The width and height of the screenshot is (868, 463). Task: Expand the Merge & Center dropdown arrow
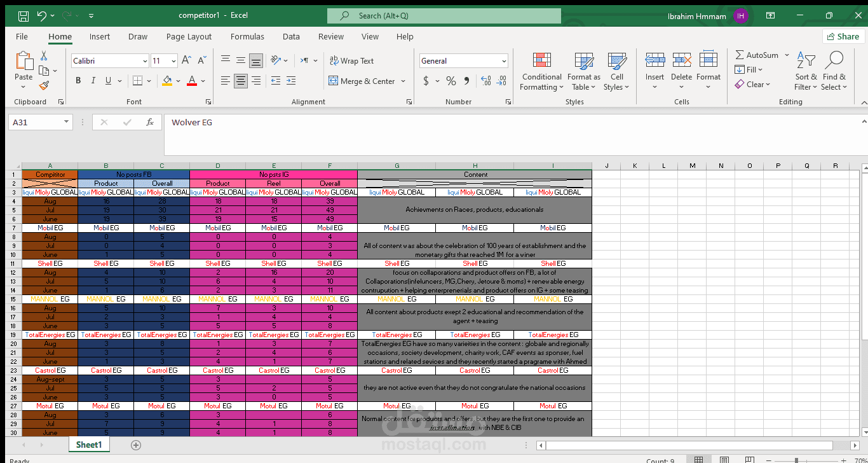tap(402, 81)
